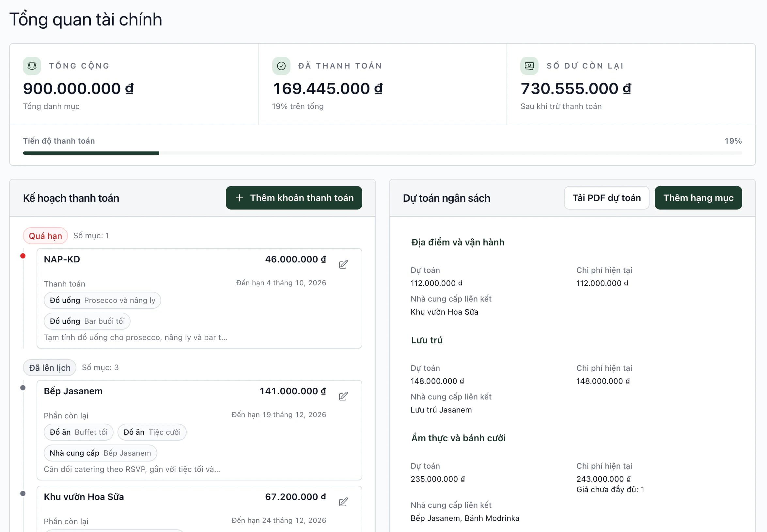Click the Địa điểm và vận hành heading
Screen dimensions: 767x532
coord(457,242)
